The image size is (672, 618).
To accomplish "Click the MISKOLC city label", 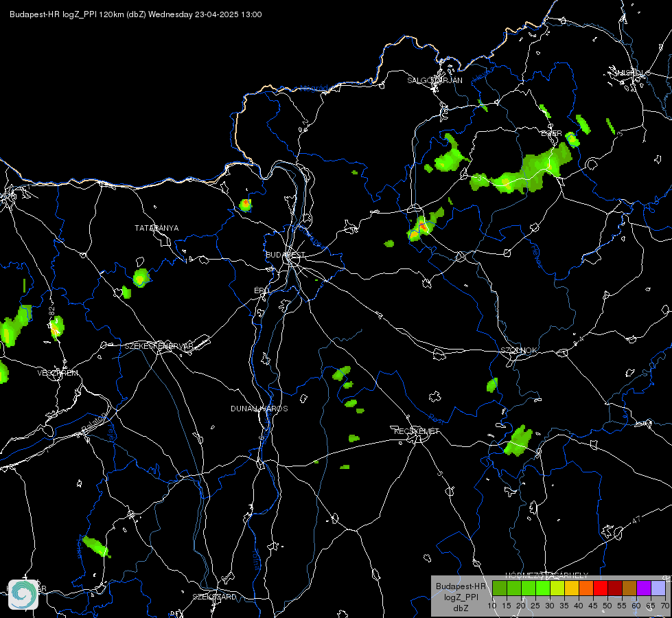I will point(632,73).
